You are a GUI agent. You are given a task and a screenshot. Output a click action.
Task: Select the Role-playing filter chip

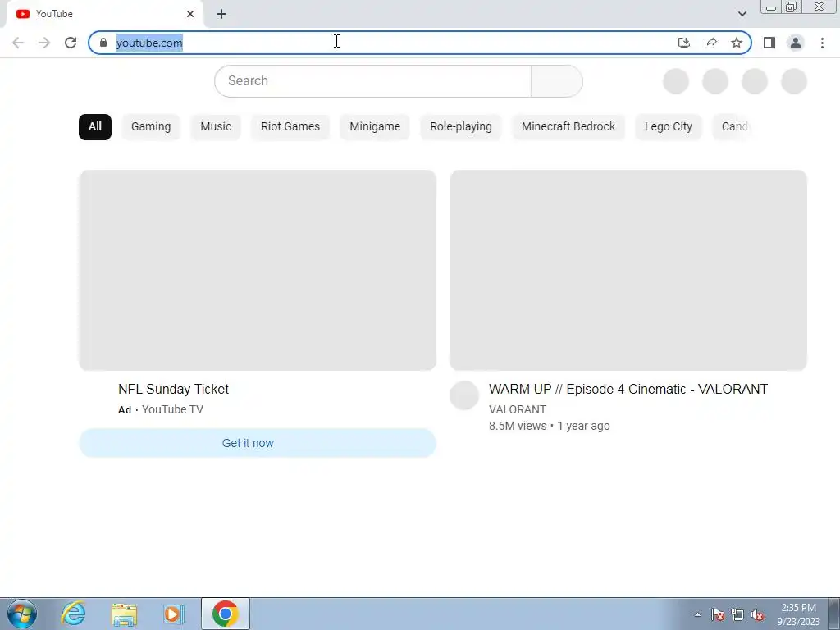pos(461,127)
